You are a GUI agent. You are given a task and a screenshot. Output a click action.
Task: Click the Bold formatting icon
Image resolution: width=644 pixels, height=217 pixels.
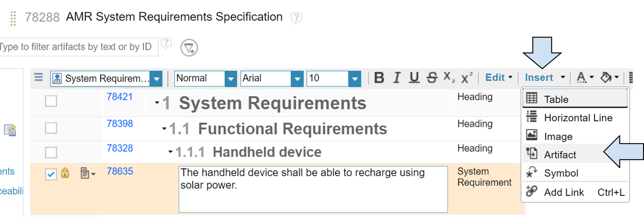(x=379, y=78)
